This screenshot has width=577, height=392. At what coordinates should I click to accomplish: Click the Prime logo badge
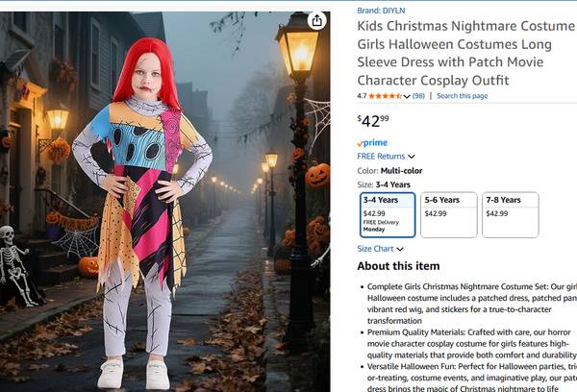[x=372, y=143]
